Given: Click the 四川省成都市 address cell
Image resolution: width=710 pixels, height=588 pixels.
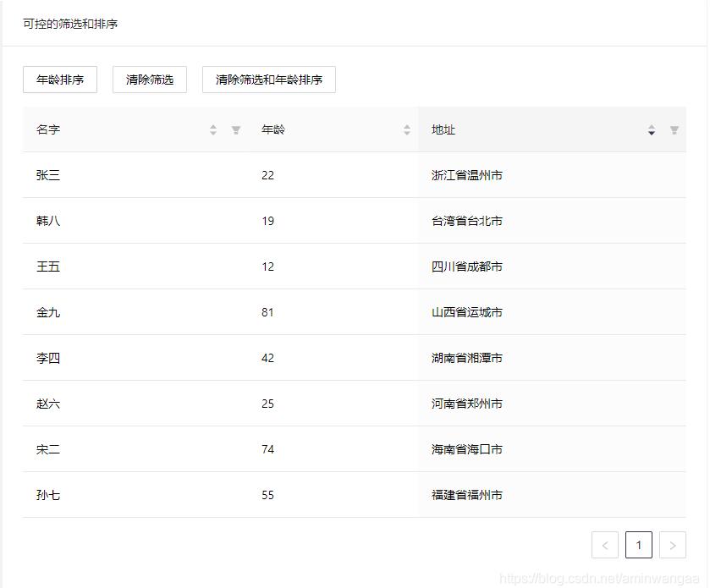Looking at the screenshot, I should 467,267.
